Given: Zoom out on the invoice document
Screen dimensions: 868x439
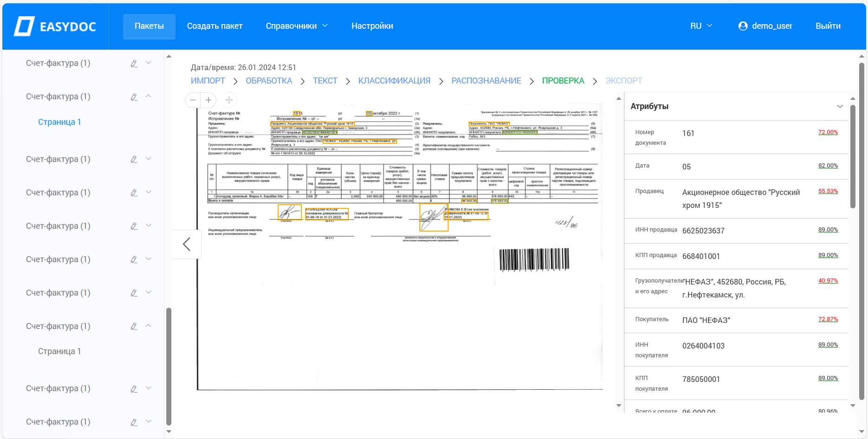Looking at the screenshot, I should (192, 100).
